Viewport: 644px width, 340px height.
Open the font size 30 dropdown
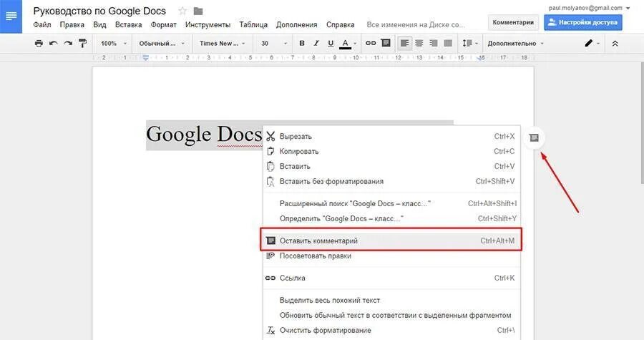coord(274,43)
